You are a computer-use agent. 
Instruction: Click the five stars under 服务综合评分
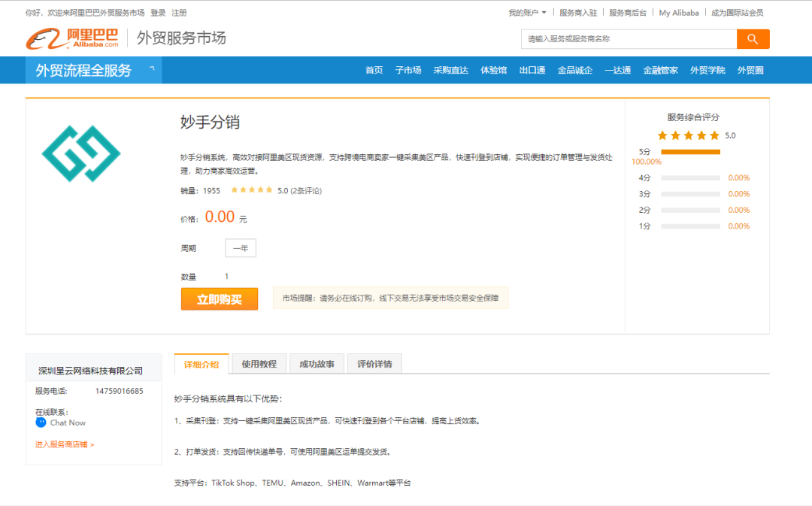click(x=687, y=135)
